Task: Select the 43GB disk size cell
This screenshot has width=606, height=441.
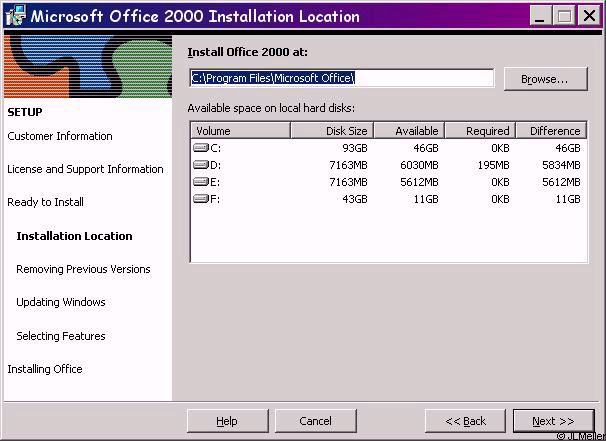Action: (354, 199)
